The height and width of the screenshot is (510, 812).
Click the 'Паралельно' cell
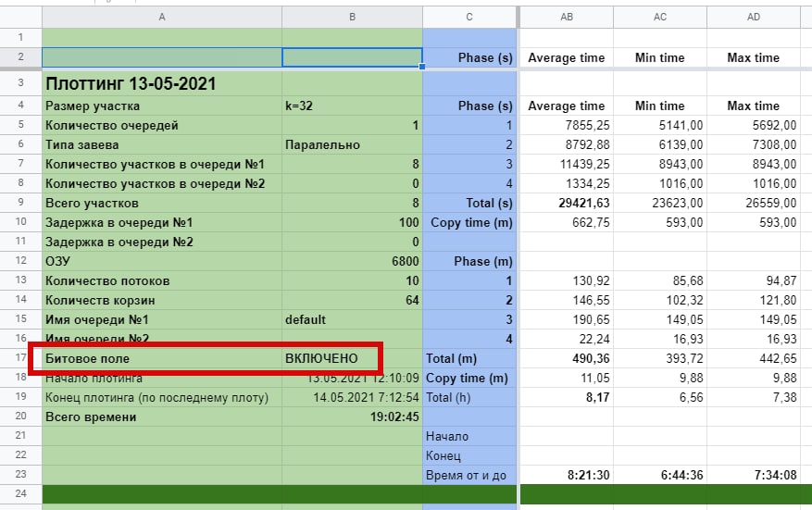coord(352,144)
